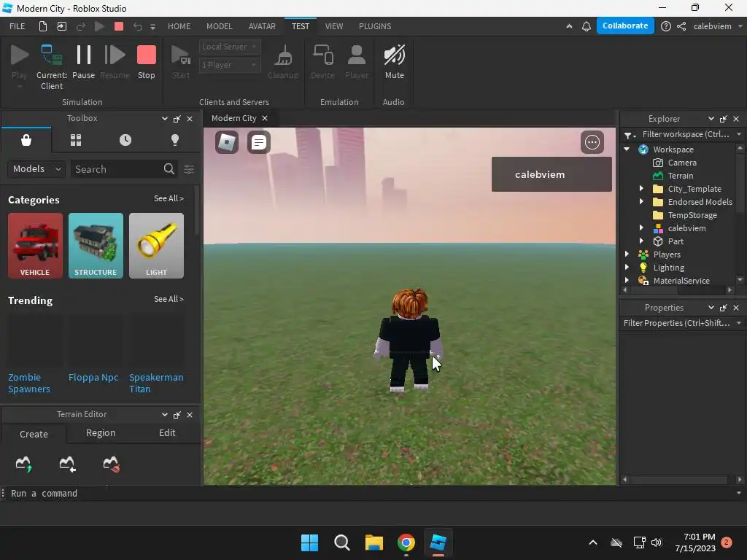Click the new file icon beside FILE

(x=43, y=26)
